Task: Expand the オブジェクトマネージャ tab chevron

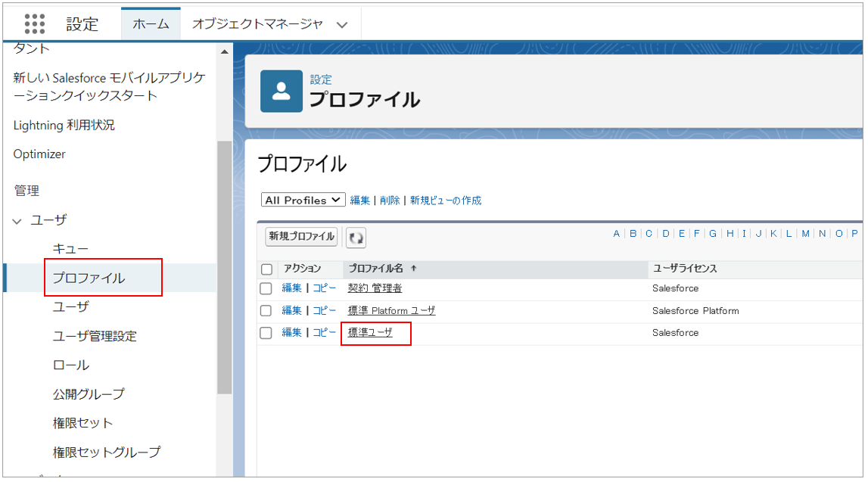Action: point(342,24)
